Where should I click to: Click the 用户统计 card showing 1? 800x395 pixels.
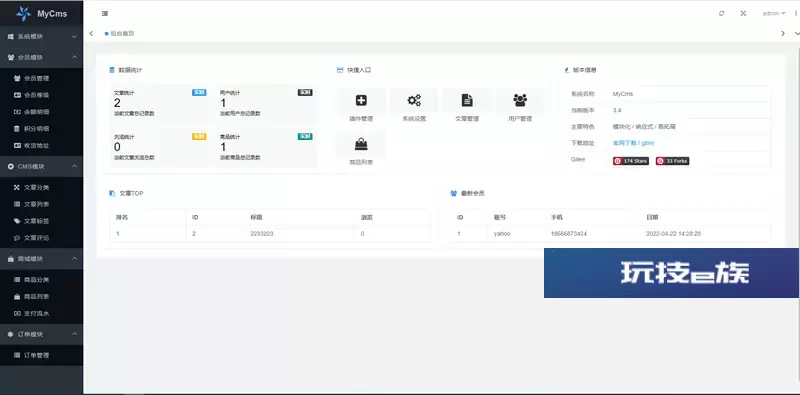coord(266,103)
